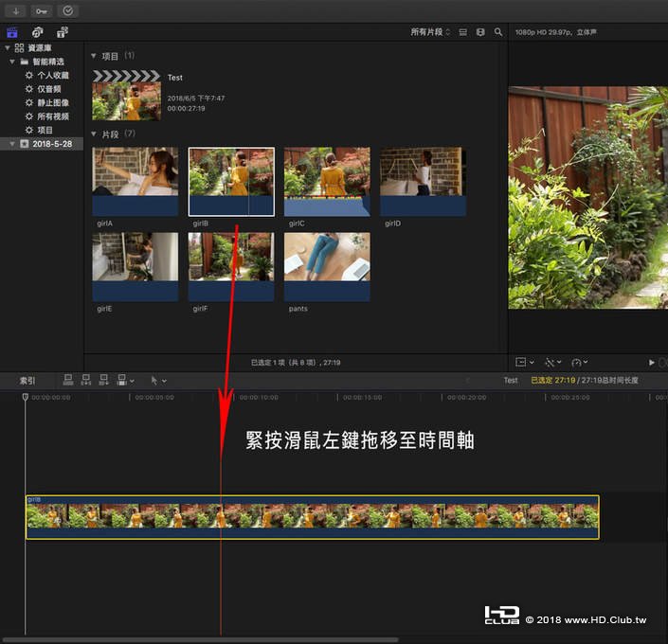This screenshot has width=668, height=644.
Task: Toggle the libraries sidebar button
Action: 12,32
